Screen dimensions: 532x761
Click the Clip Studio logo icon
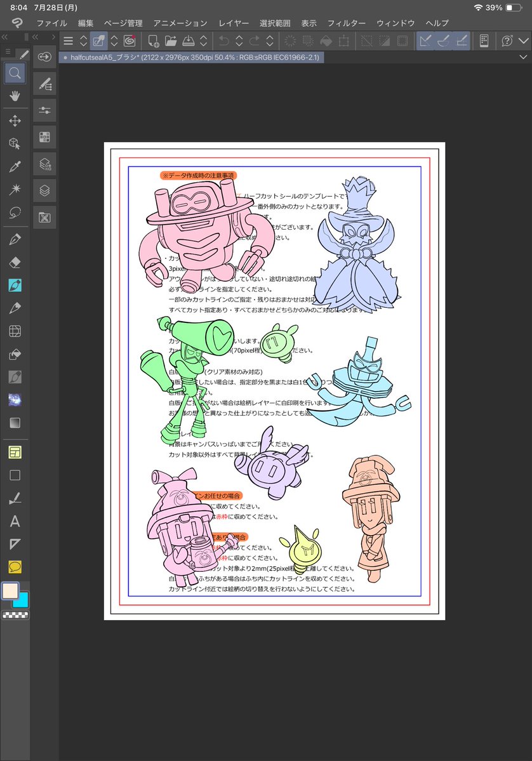pos(17,23)
